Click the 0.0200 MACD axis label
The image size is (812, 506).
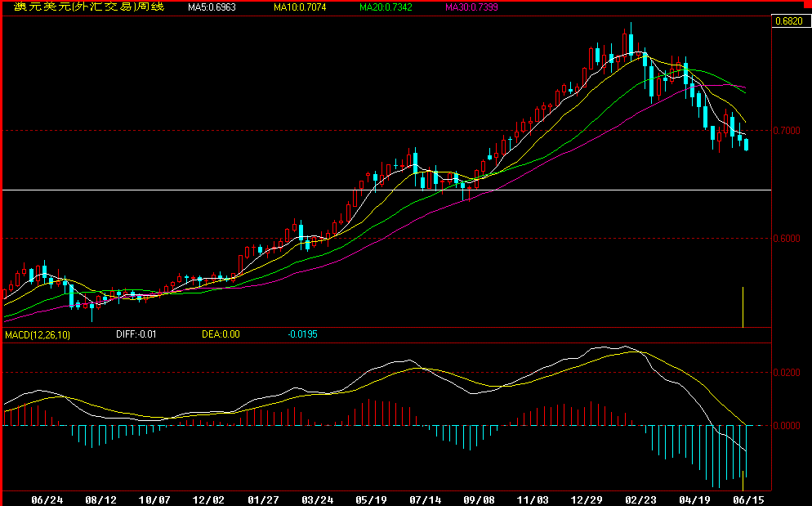[787, 373]
